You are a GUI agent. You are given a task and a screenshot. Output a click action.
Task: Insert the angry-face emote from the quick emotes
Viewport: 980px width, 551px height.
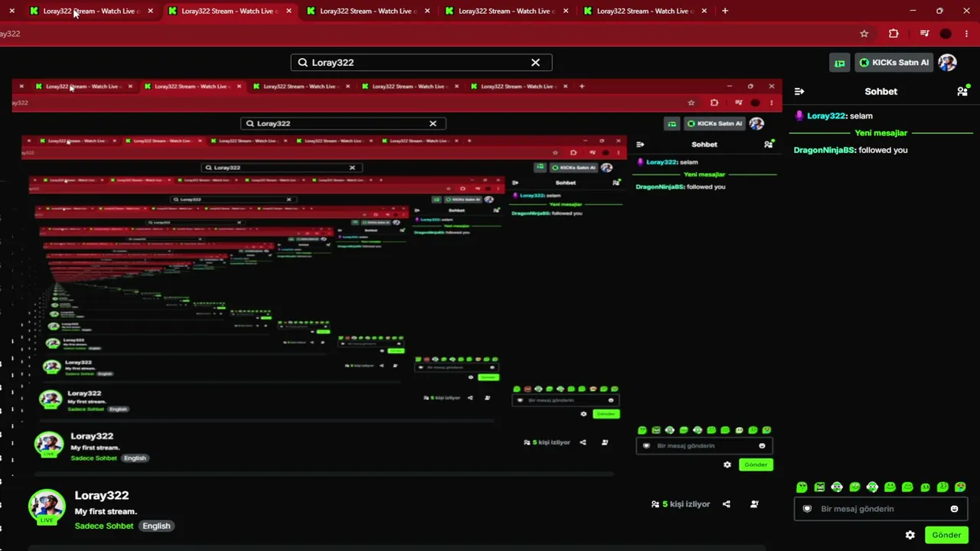coord(819,487)
